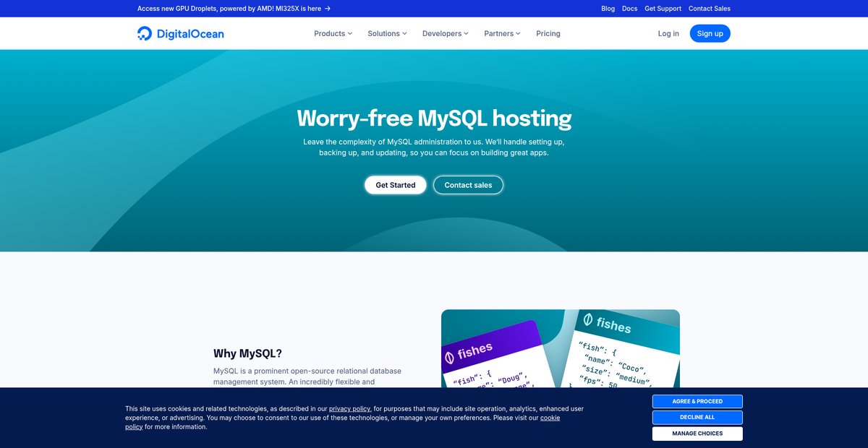Screen dimensions: 868x448
Task: Click the DigitalOcean logo
Action: pyautogui.click(x=180, y=33)
